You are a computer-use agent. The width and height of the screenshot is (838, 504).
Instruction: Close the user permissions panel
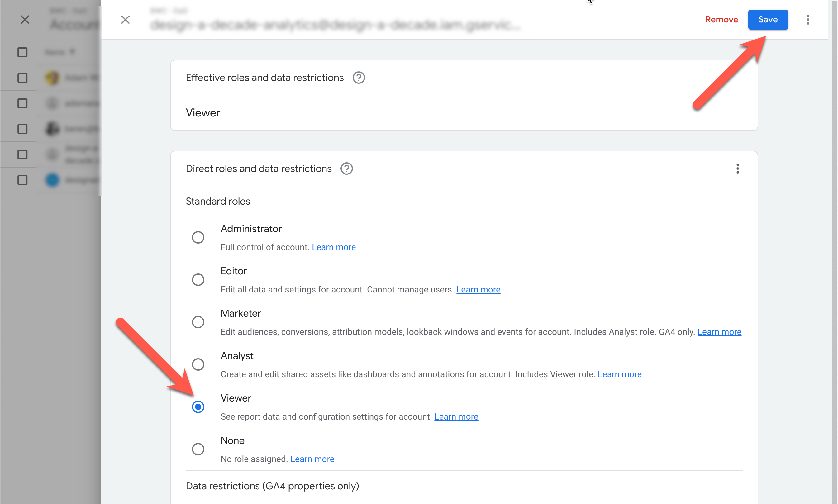(125, 20)
